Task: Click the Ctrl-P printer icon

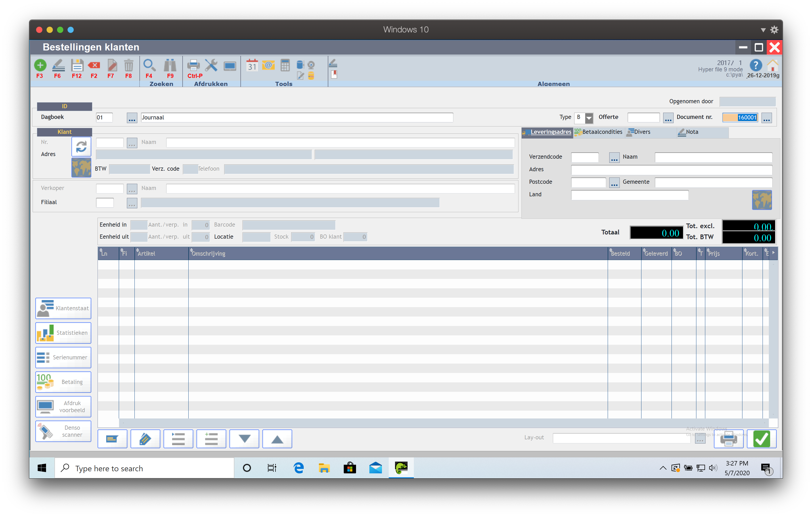Action: tap(194, 65)
